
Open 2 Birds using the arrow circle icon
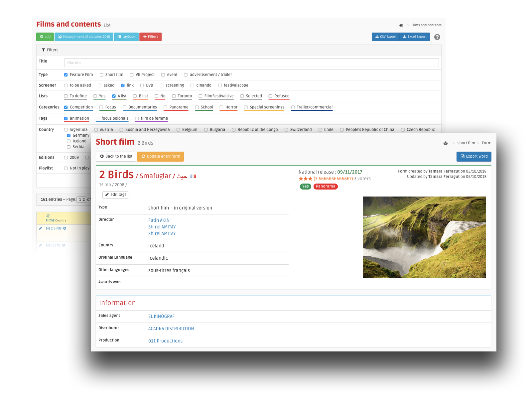tap(65, 228)
